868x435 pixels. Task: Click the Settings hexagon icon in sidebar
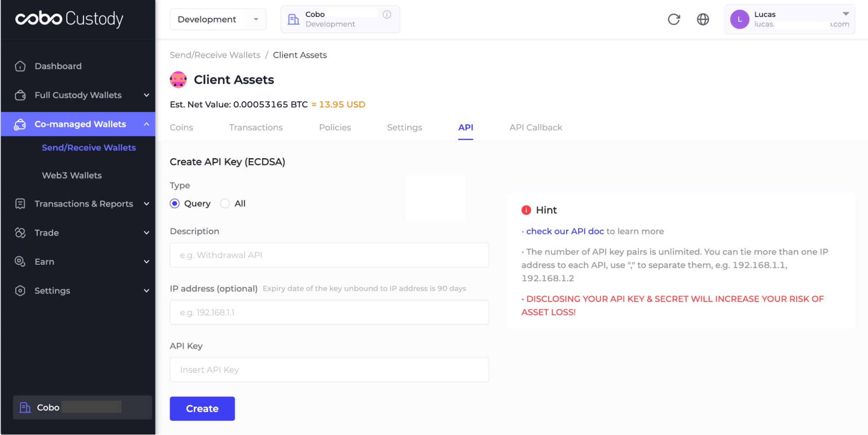coord(20,291)
